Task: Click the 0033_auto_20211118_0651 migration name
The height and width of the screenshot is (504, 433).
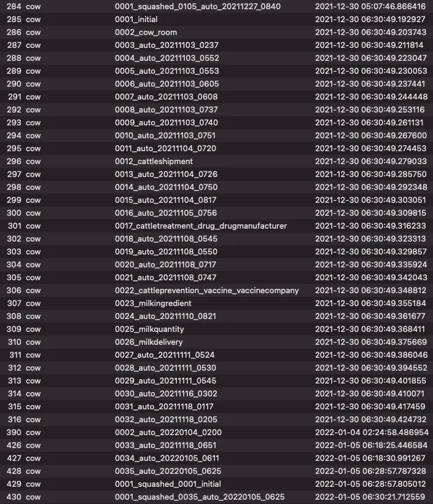Action: pos(167,445)
